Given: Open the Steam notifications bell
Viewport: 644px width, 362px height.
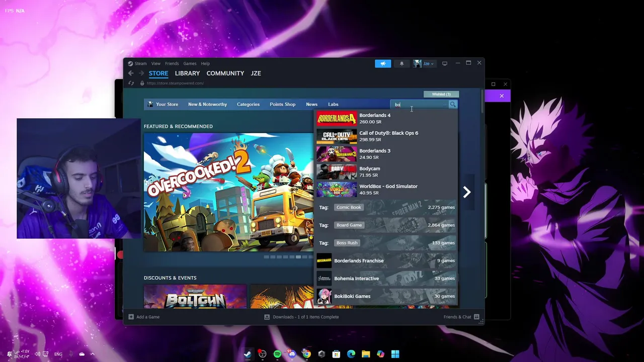Looking at the screenshot, I should 401,63.
